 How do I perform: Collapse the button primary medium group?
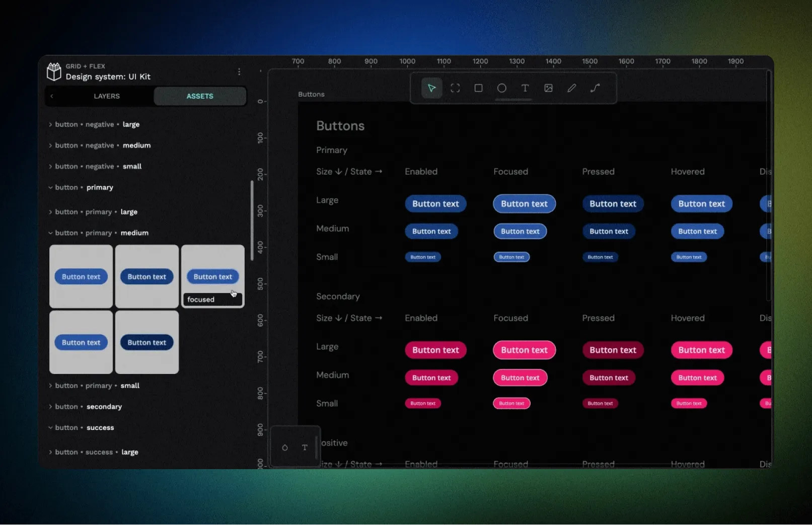50,233
